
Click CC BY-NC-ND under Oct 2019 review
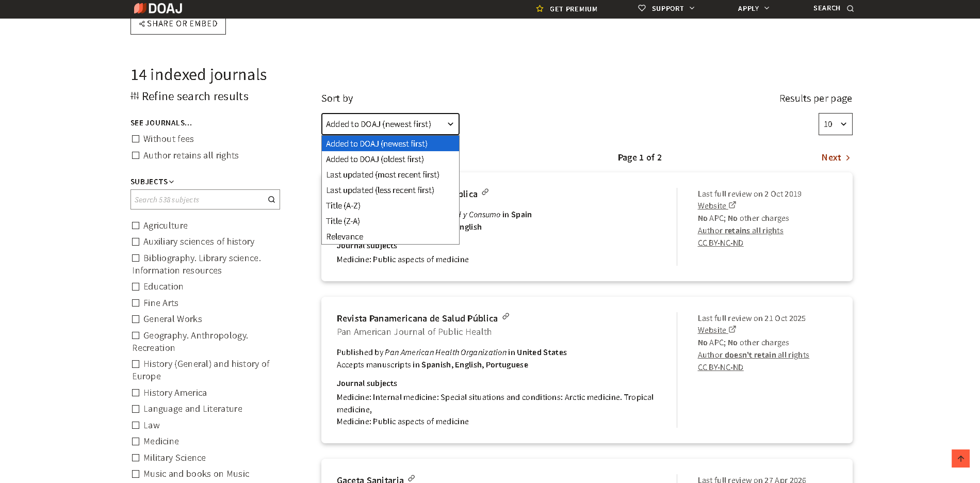(x=720, y=243)
